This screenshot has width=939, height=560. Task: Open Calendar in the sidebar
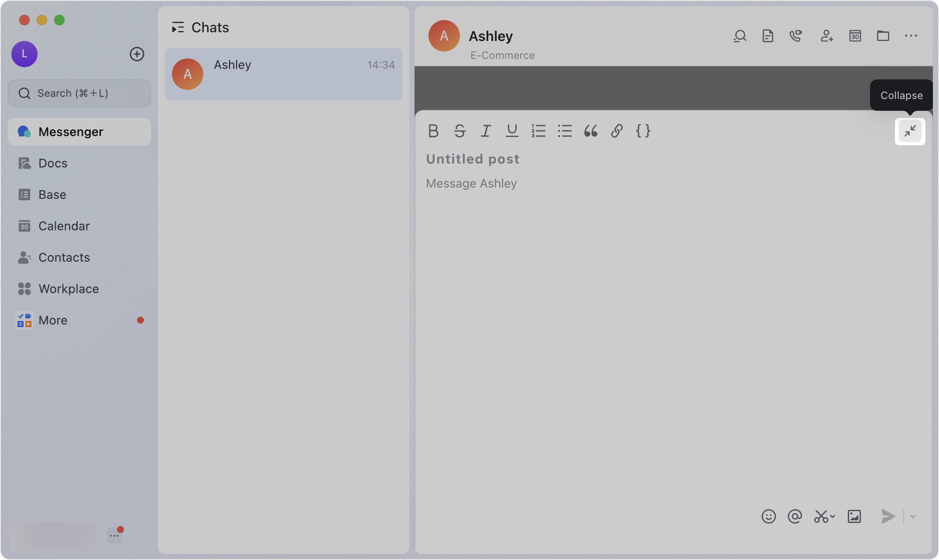pos(79,226)
